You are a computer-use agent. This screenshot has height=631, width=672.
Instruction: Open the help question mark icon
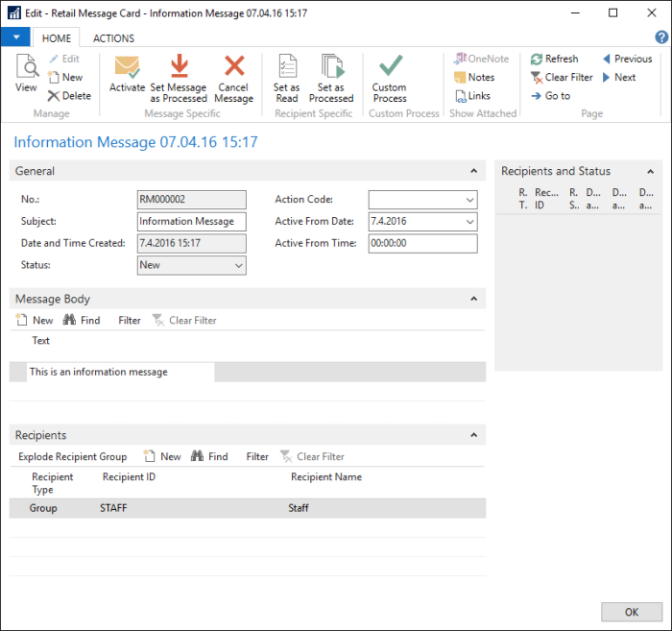pos(661,37)
